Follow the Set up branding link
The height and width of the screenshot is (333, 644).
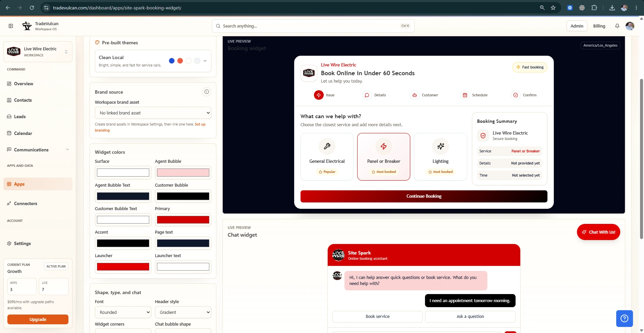coord(150,127)
